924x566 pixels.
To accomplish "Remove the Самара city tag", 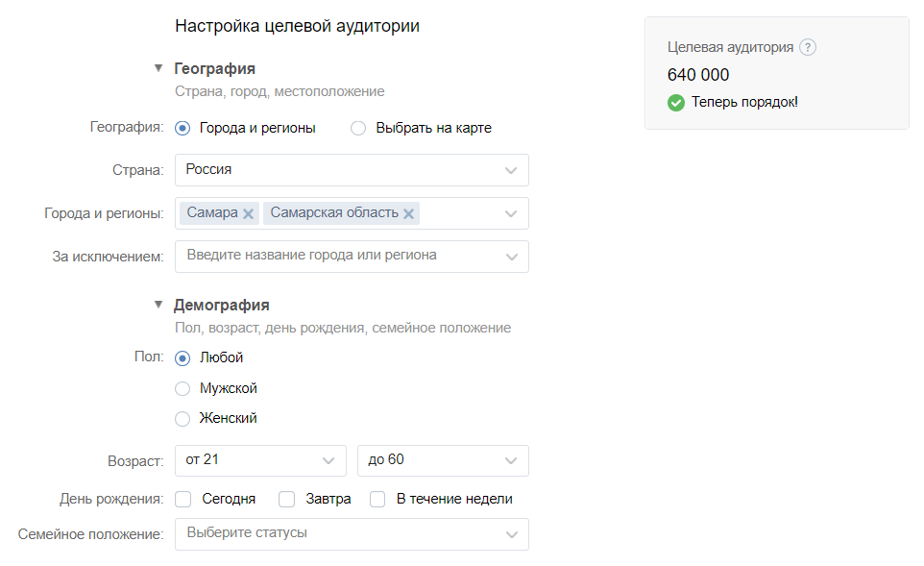I will pyautogui.click(x=249, y=214).
